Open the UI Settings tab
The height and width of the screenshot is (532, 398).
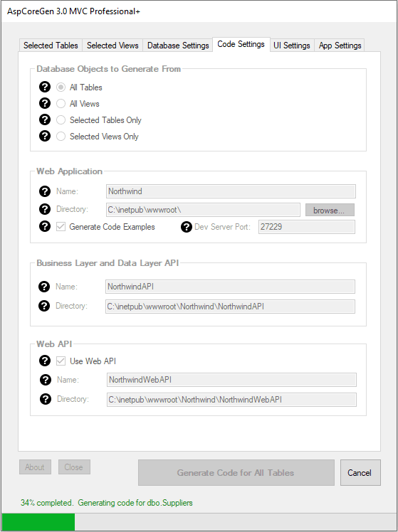[x=292, y=46]
